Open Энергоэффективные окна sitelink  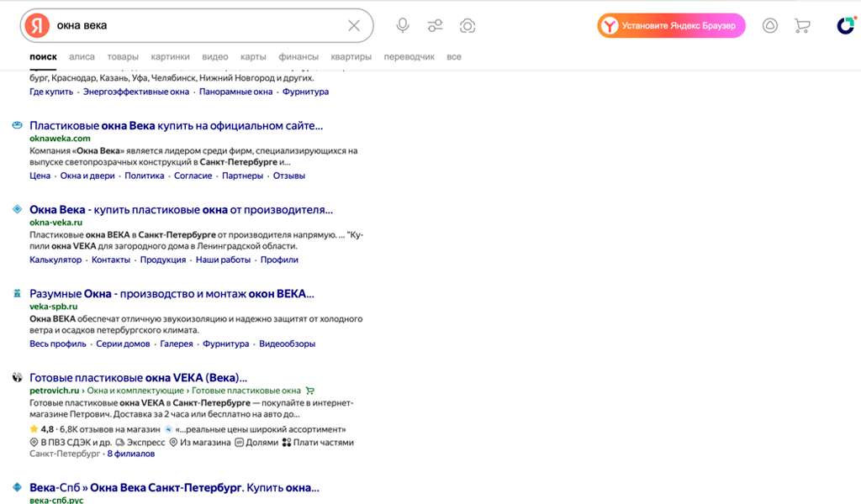tap(136, 92)
